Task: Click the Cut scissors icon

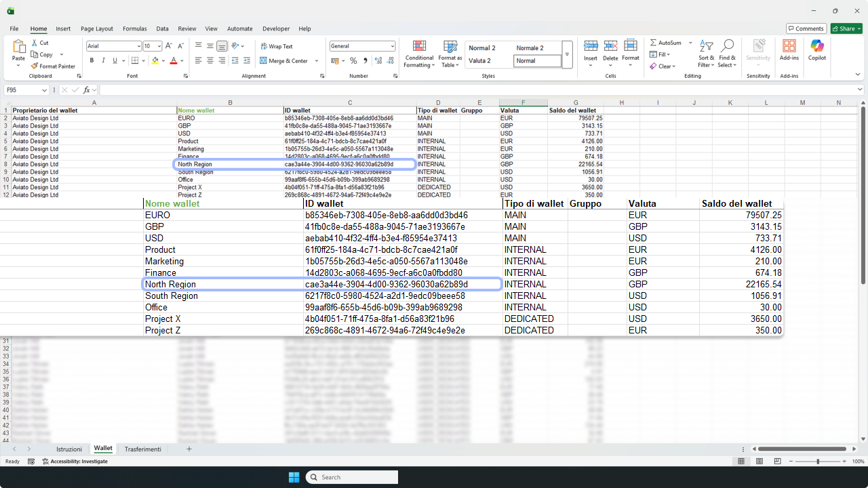Action: [x=35, y=43]
